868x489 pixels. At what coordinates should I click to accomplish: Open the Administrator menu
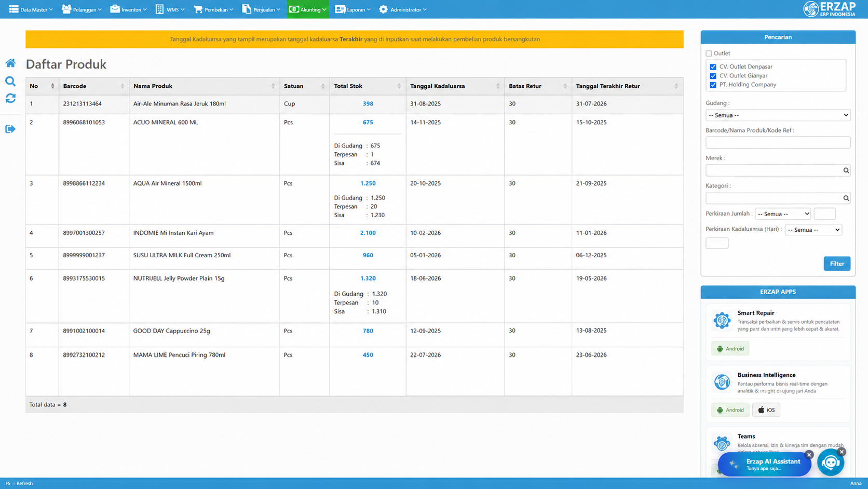tap(403, 9)
